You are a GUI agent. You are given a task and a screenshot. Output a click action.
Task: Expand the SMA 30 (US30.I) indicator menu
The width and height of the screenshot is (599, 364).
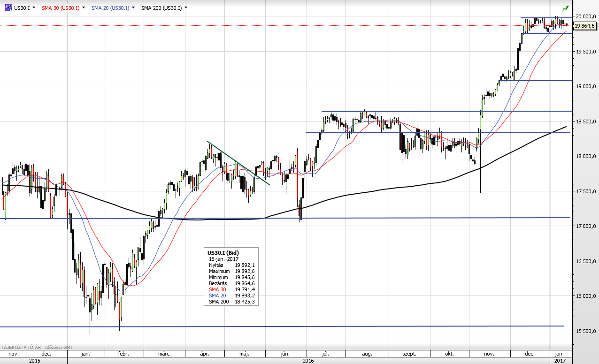(x=83, y=8)
